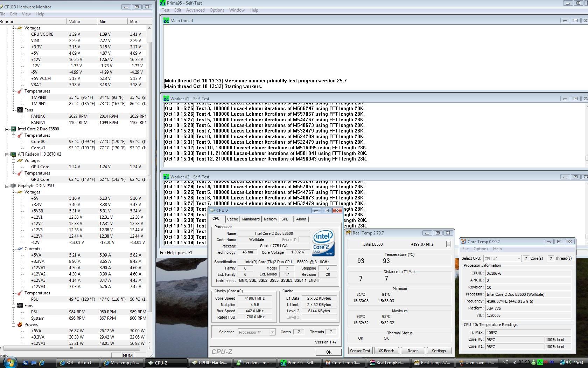Click the XS Bench button in Real Temp

coord(386,351)
